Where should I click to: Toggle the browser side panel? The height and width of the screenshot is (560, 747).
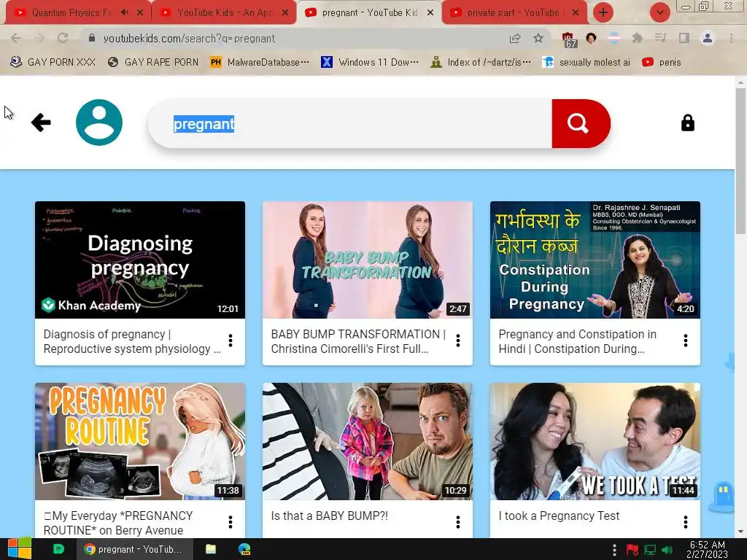tap(684, 38)
